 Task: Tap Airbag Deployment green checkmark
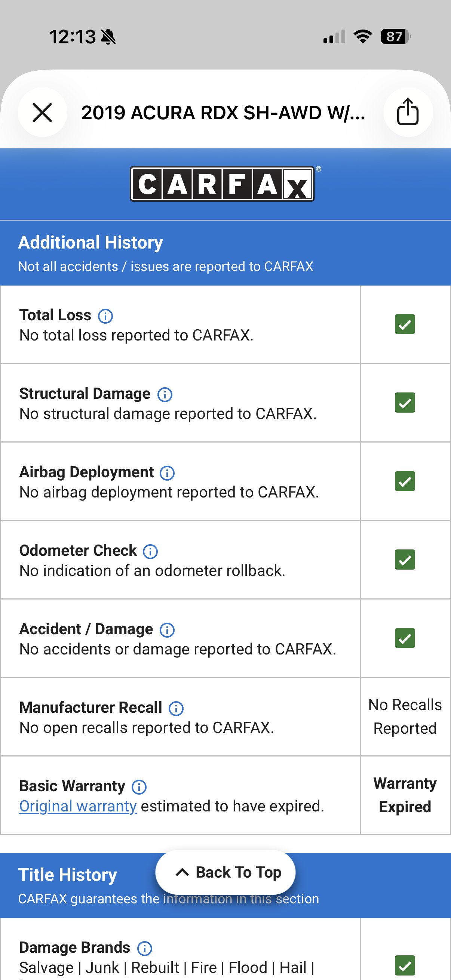click(405, 481)
